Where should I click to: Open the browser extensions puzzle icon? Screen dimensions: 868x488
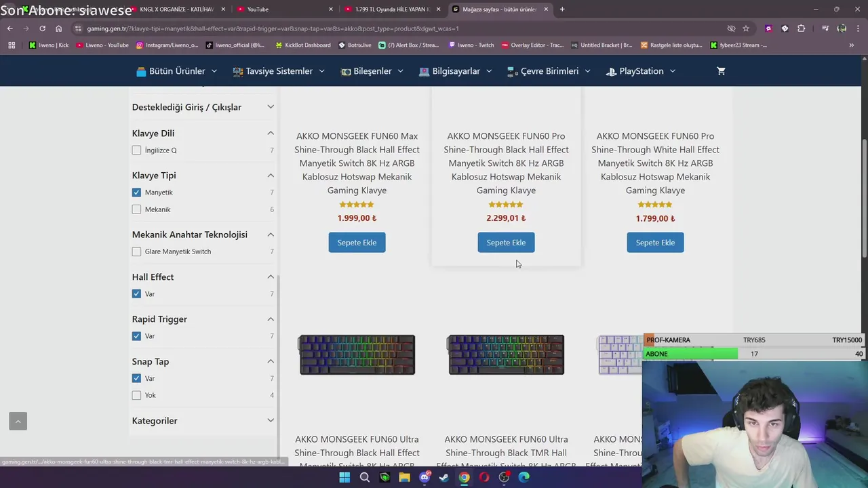click(x=802, y=28)
